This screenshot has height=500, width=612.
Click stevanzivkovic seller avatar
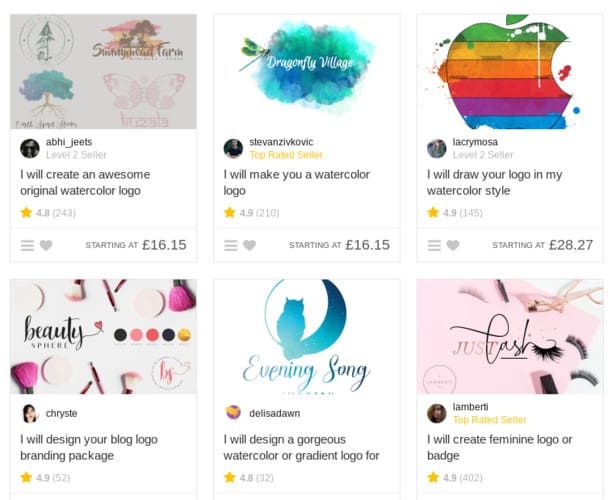coord(233,148)
